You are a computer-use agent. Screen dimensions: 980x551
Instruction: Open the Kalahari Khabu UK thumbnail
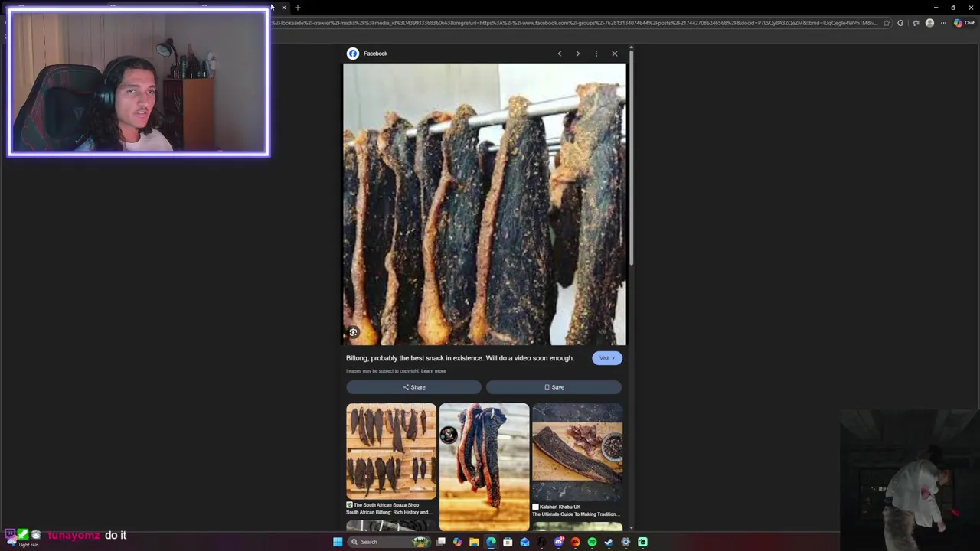pos(577,452)
